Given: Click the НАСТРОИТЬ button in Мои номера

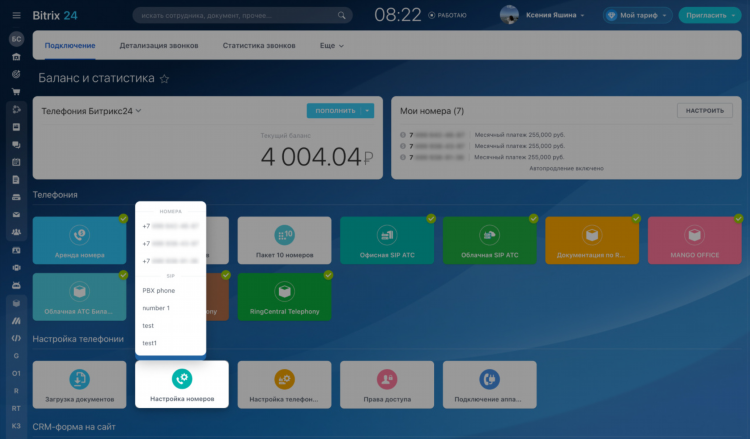Looking at the screenshot, I should (705, 110).
